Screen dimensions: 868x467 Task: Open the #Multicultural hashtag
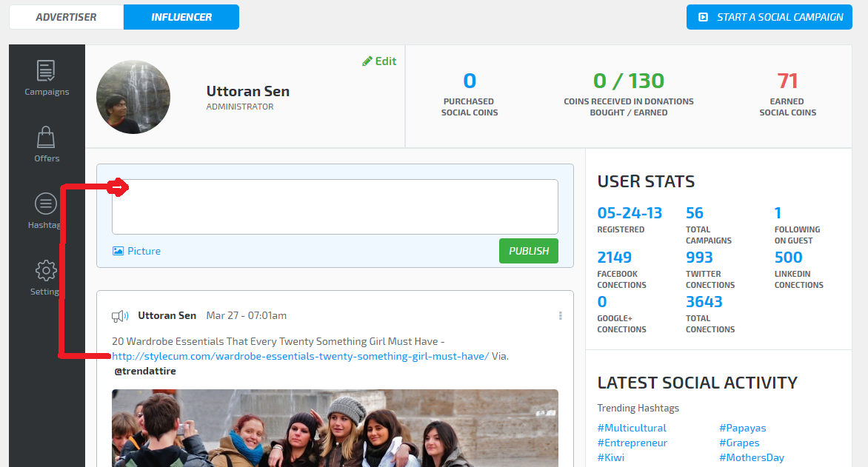pyautogui.click(x=632, y=428)
